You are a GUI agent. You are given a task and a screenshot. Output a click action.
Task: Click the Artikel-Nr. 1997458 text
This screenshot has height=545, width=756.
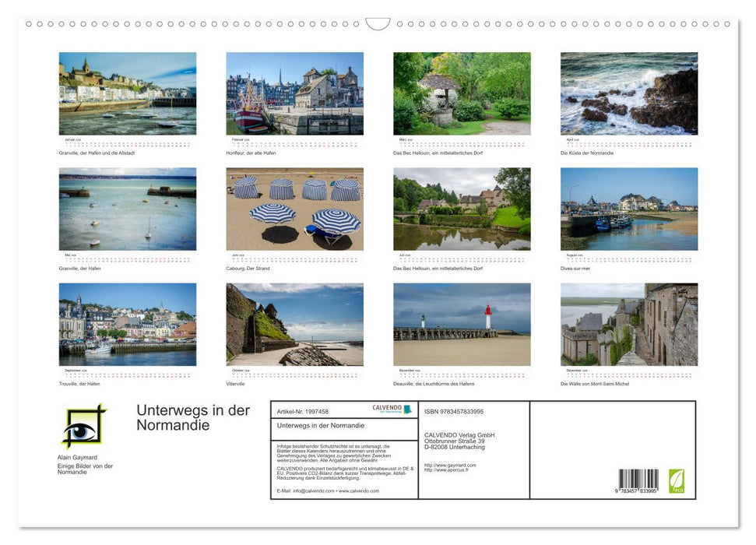[304, 410]
